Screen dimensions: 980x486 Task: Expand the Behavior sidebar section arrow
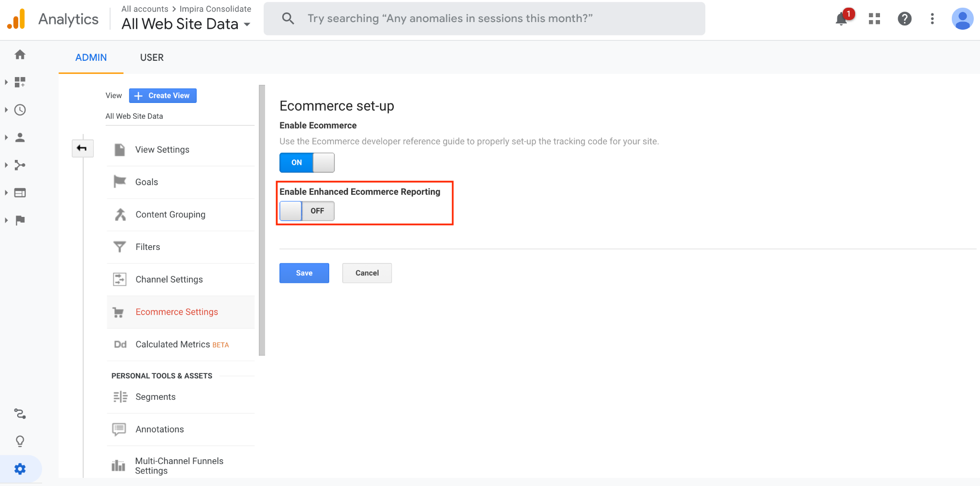click(6, 193)
